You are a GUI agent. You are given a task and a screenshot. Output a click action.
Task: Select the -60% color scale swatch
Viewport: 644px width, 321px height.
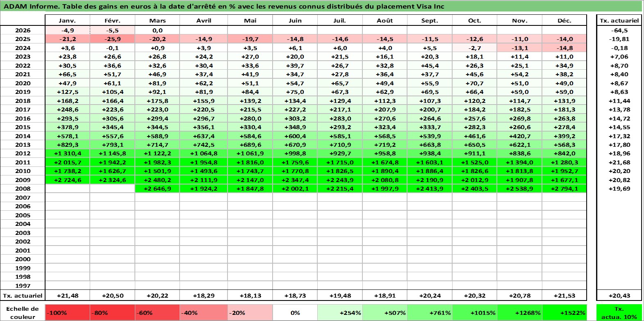(x=157, y=312)
